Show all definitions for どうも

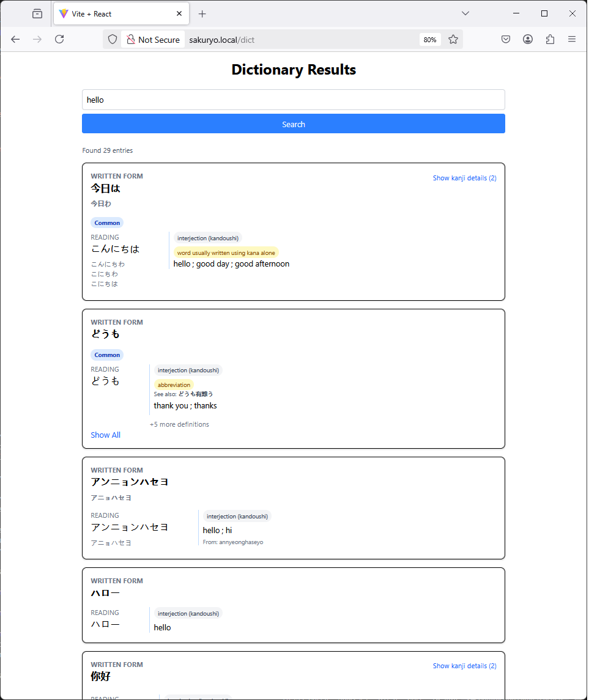coord(105,435)
